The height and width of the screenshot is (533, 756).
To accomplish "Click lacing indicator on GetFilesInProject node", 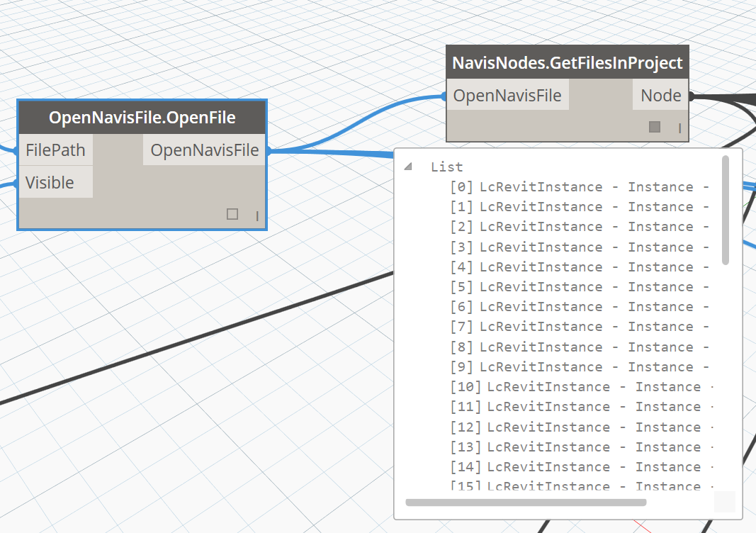I will point(679,128).
